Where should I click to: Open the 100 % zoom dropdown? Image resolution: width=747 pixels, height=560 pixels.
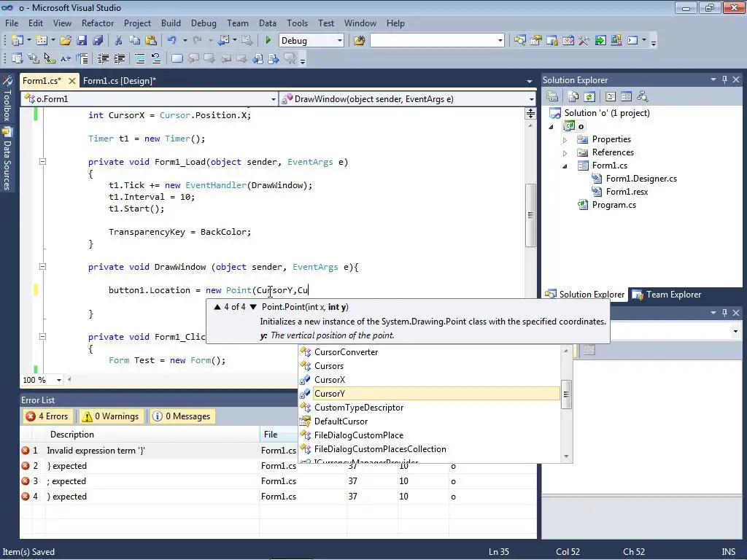[58, 380]
